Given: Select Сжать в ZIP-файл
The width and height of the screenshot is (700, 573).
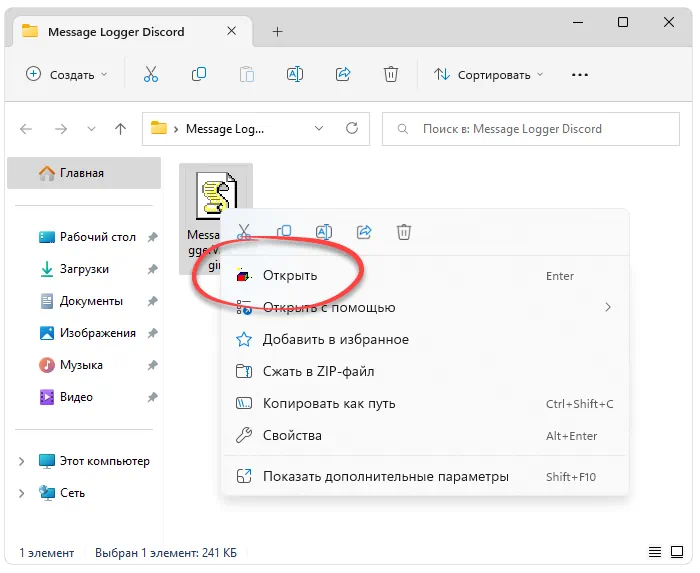Looking at the screenshot, I should 425,371.
